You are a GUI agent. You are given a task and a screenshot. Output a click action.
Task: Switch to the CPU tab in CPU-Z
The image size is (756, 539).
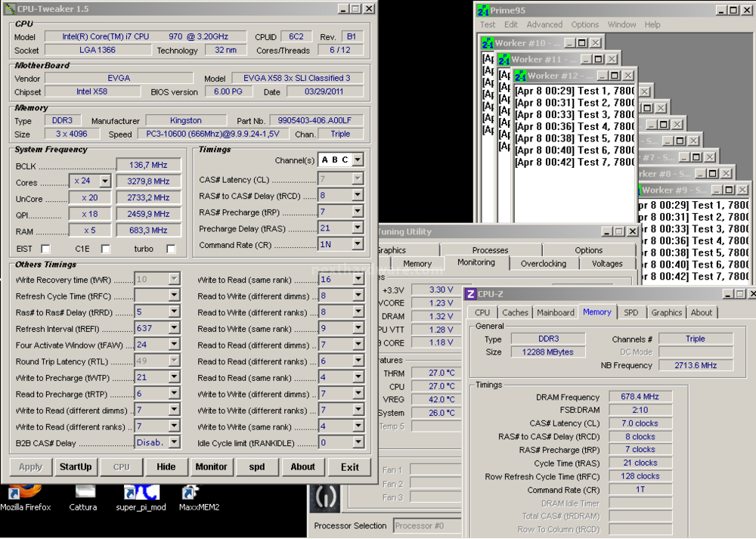click(482, 312)
